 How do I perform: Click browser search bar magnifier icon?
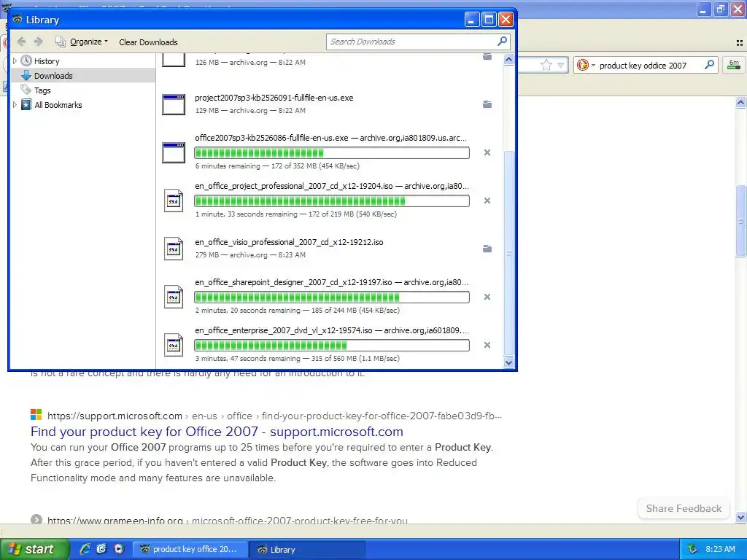tap(709, 65)
